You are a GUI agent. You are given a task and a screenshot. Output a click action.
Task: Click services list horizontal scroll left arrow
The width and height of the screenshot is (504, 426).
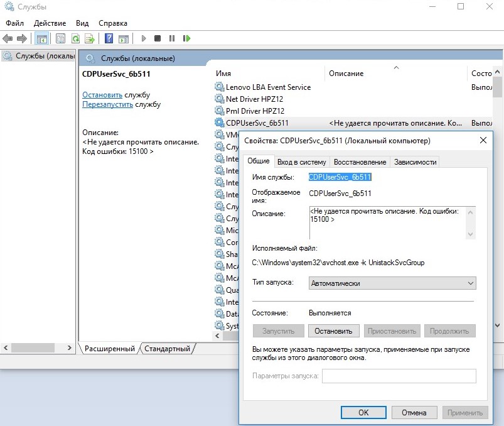[x=218, y=336]
